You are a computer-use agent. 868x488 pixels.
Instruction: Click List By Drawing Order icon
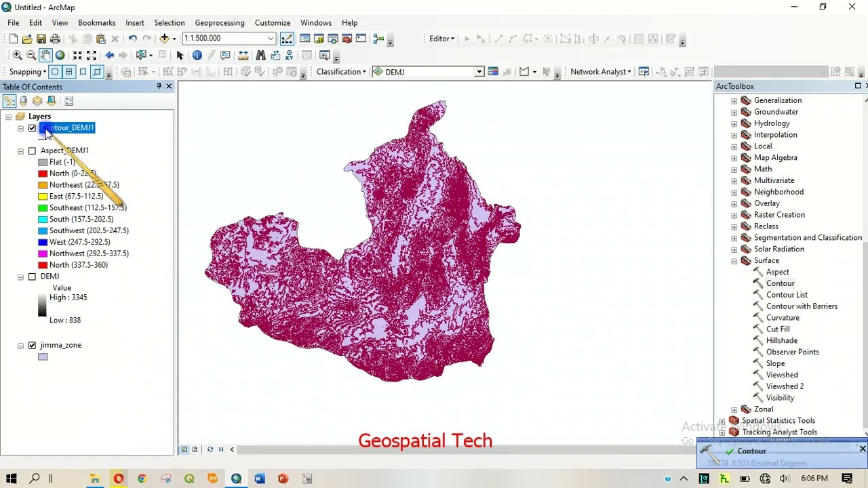tap(9, 101)
